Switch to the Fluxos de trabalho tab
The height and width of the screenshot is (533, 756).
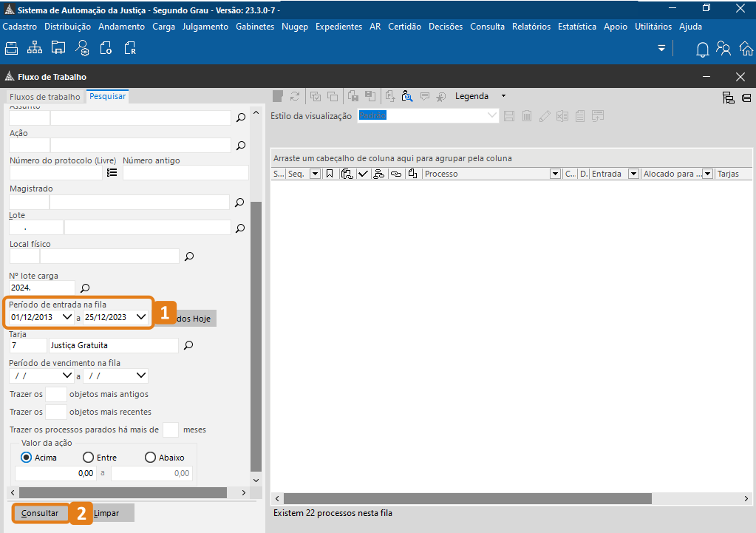tap(45, 97)
